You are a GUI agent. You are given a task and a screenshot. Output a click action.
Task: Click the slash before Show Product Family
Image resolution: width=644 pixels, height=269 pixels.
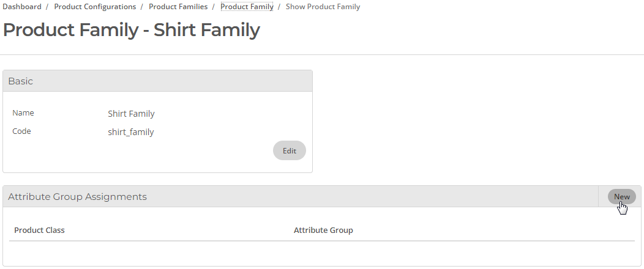click(x=279, y=7)
